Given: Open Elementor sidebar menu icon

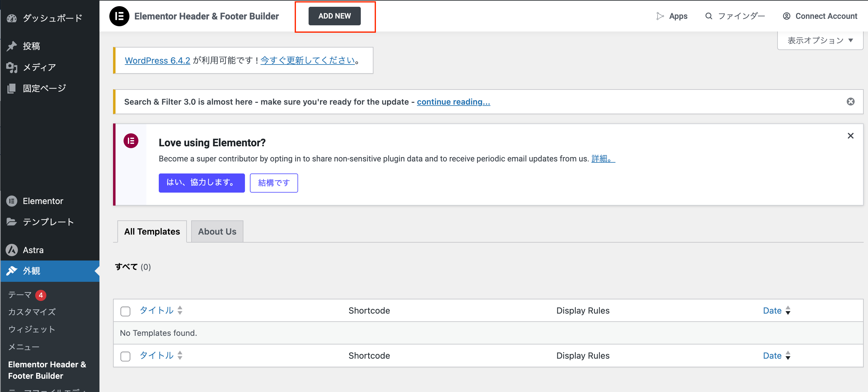Looking at the screenshot, I should 12,201.
